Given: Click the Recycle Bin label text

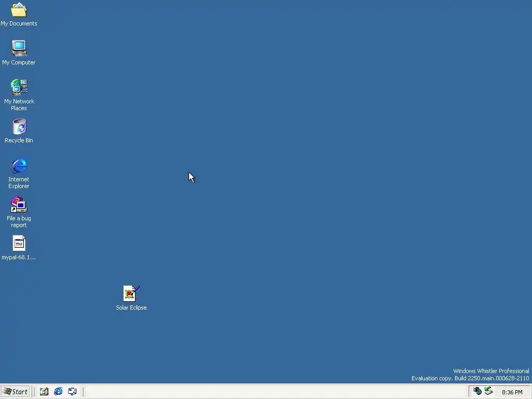Looking at the screenshot, I should pos(19,140).
